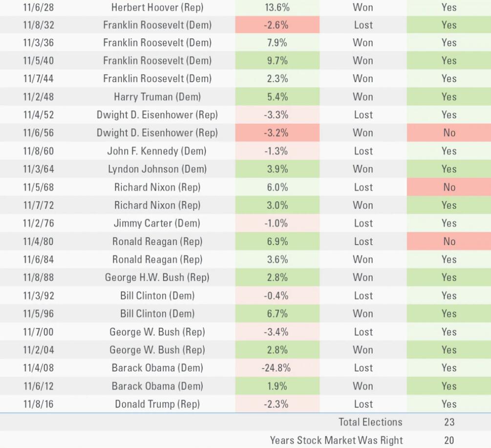This screenshot has width=491, height=448.
Task: Select the 11/7/00 date cell
Action: pyautogui.click(x=38, y=332)
